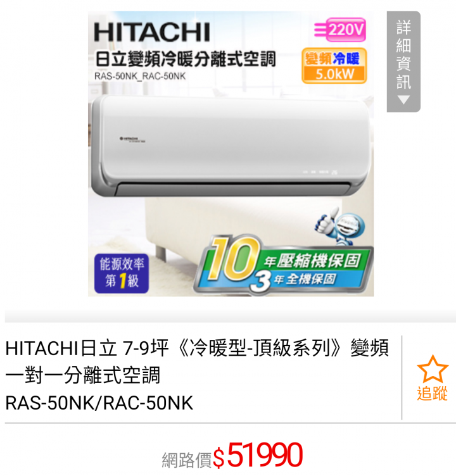Open the Hitachi air conditioner product image
The height and width of the screenshot is (476, 456).
coord(231,154)
